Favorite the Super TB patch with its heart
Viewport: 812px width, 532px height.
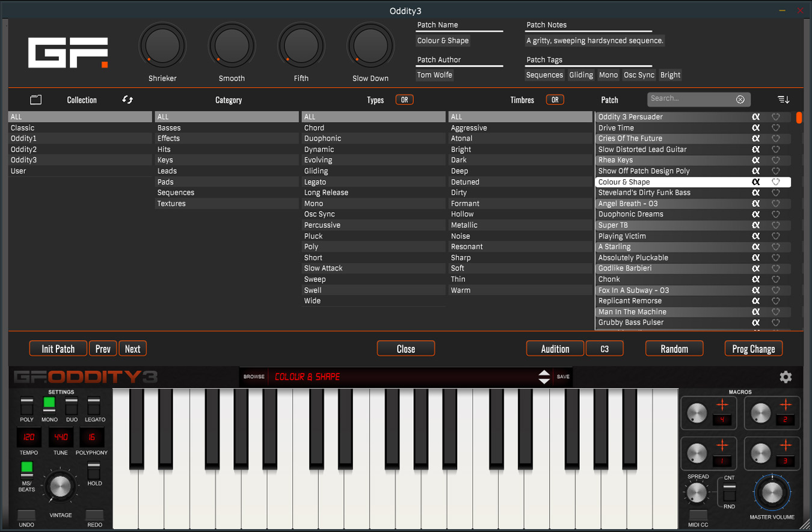[x=776, y=225]
